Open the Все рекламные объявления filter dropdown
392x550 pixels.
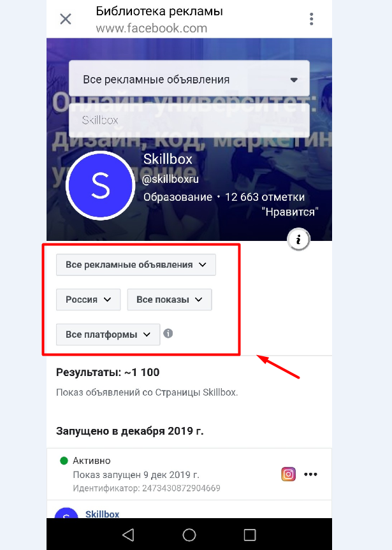(136, 264)
